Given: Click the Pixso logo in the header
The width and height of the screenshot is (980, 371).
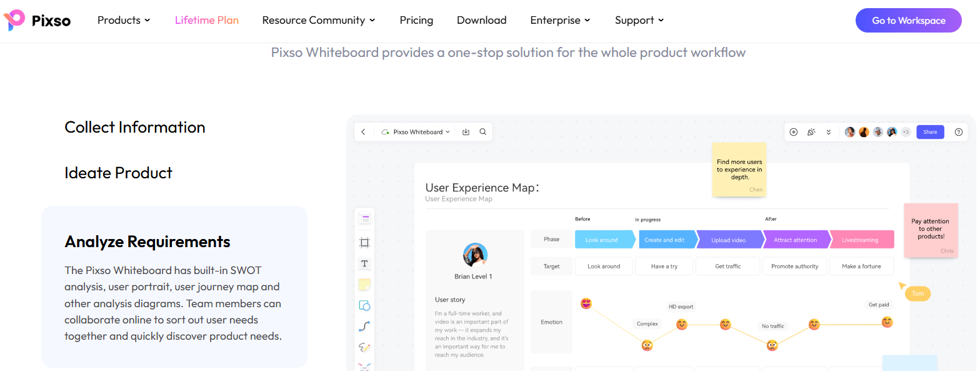Looking at the screenshot, I should pyautogui.click(x=37, y=20).
